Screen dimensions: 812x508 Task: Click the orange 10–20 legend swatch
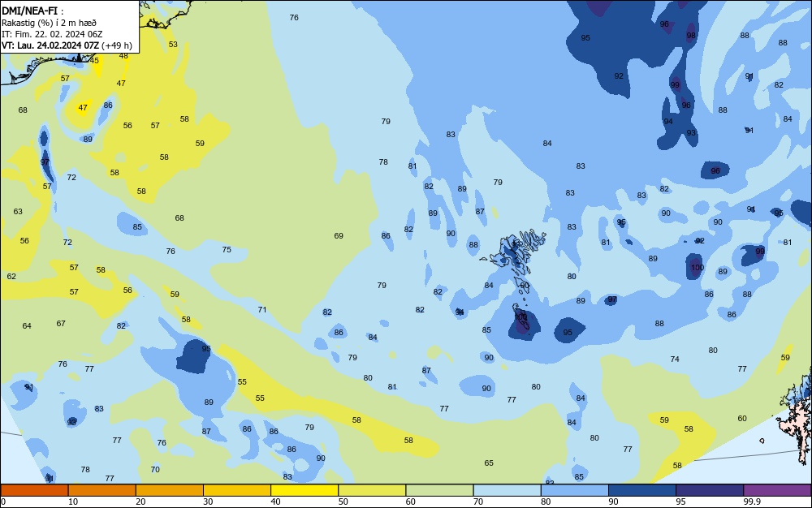coord(102,490)
